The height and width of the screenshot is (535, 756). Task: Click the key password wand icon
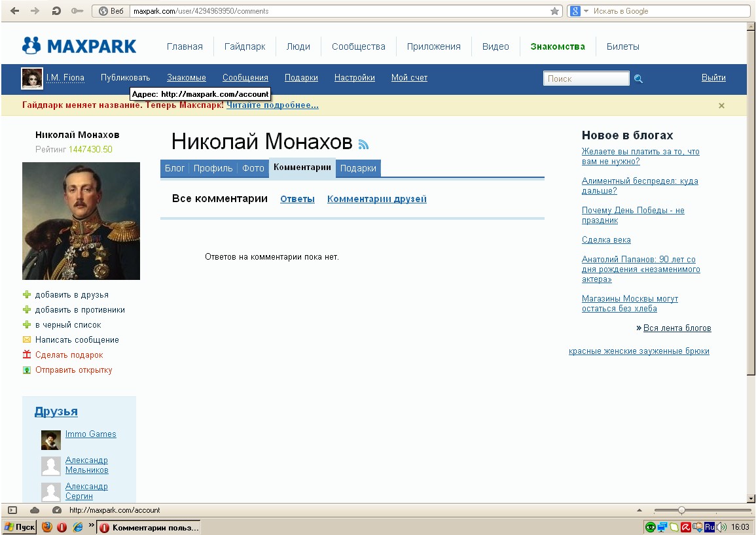coord(77,10)
